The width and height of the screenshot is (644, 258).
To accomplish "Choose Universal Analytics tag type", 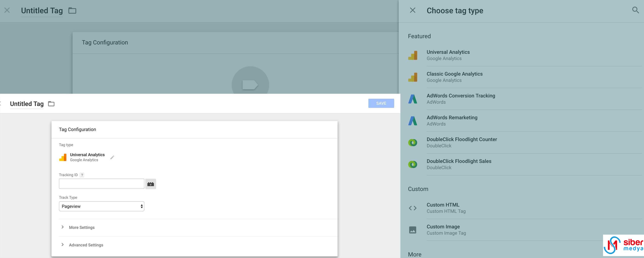I will pyautogui.click(x=525, y=55).
